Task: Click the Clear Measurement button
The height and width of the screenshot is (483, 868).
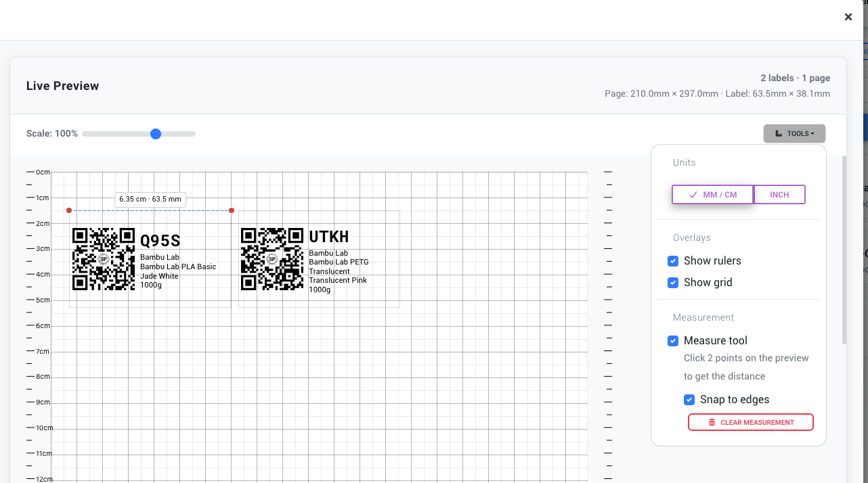Action: coord(751,422)
